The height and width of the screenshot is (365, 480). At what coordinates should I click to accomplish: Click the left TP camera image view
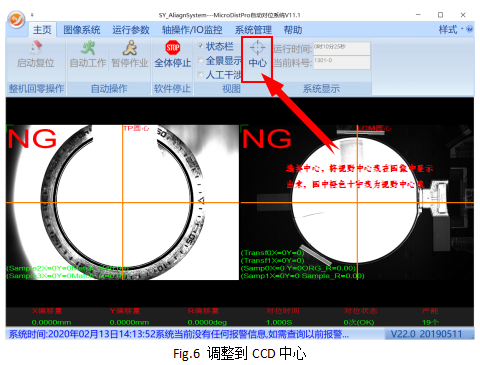click(x=122, y=202)
